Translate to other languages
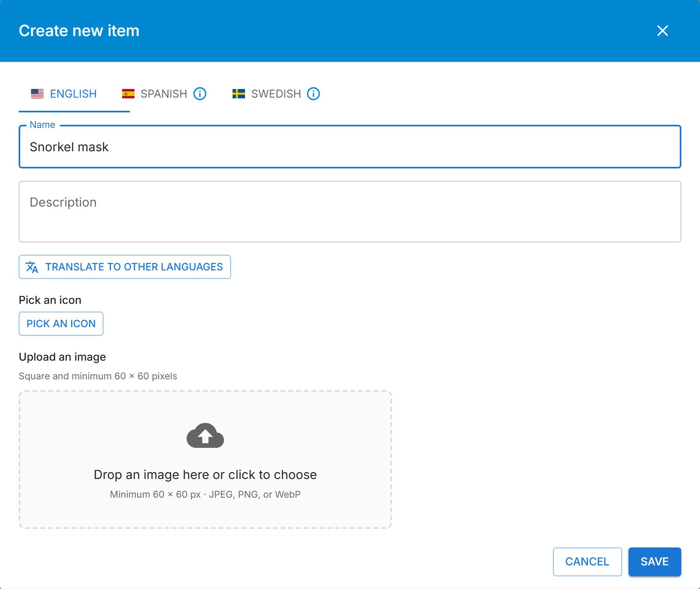This screenshot has height=589, width=700. point(125,267)
